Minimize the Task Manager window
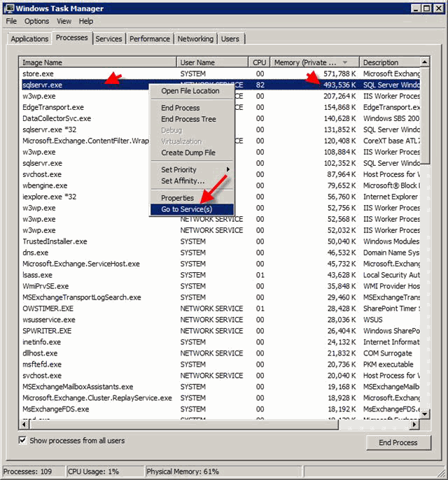This screenshot has width=448, height=480. (416, 8)
